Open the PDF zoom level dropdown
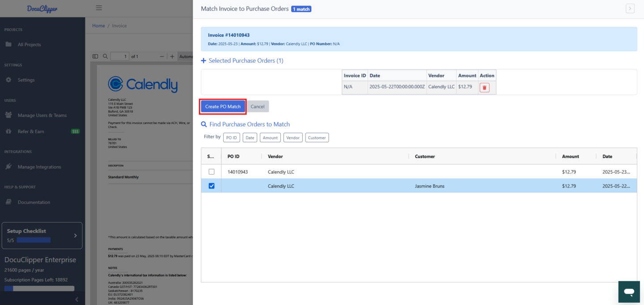This screenshot has width=644, height=305. coord(185,56)
